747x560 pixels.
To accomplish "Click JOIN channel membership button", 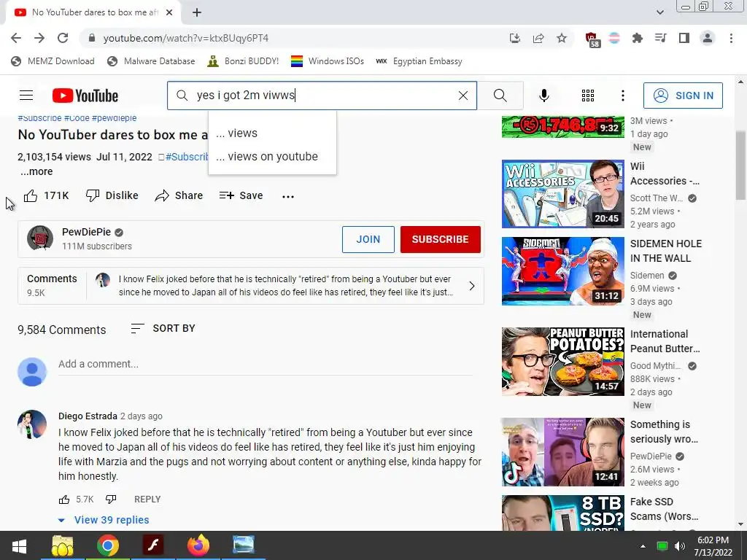I will pos(368,239).
